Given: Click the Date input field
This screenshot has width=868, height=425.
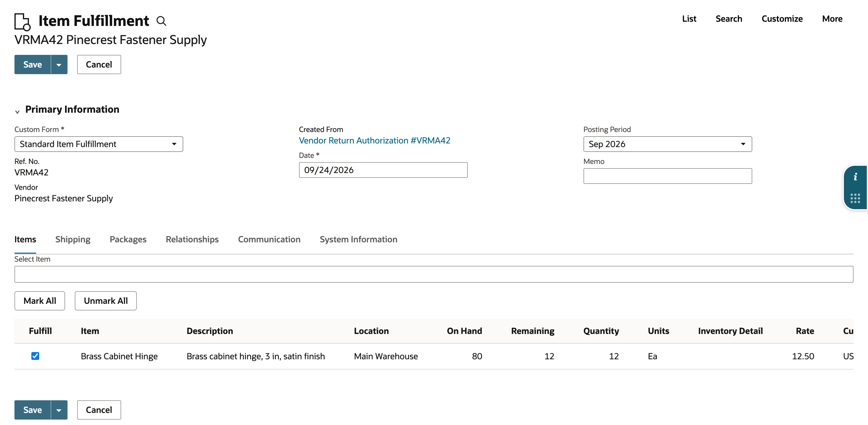Looking at the screenshot, I should (x=383, y=170).
